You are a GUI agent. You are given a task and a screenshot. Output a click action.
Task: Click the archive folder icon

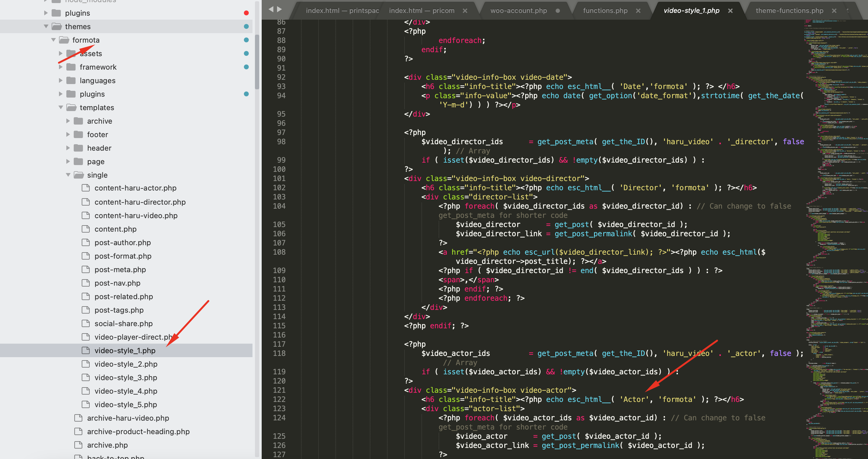click(79, 121)
